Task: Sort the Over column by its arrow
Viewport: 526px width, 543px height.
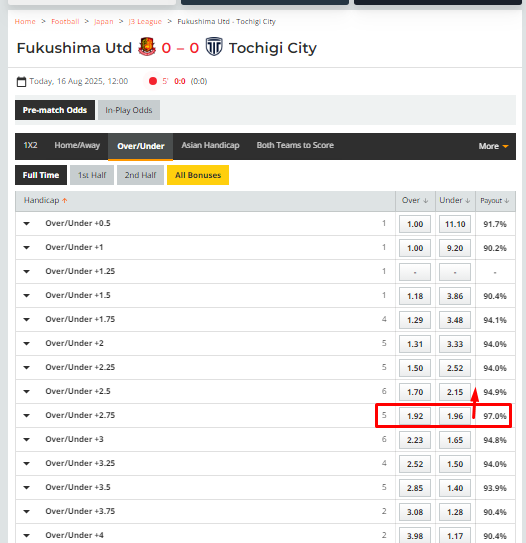Action: pos(426,201)
